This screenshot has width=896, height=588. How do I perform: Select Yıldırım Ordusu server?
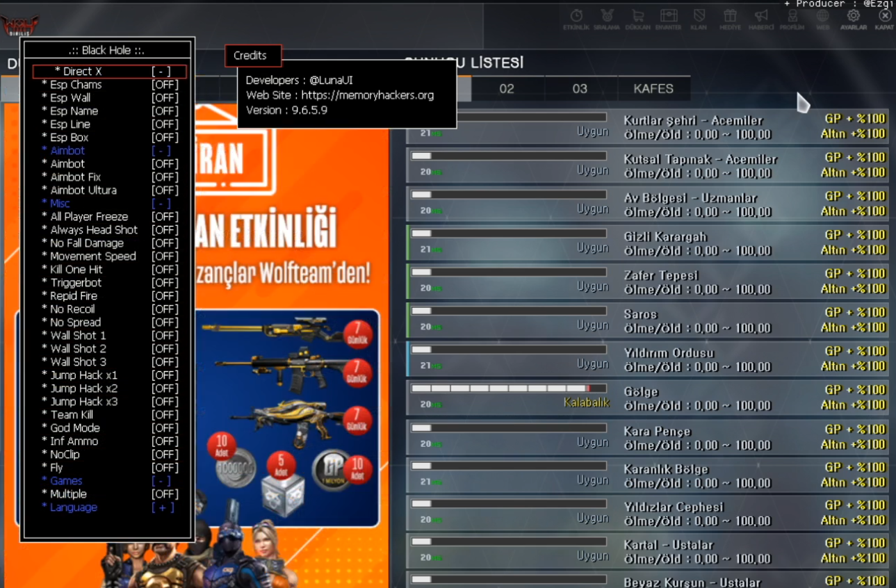[x=647, y=360]
